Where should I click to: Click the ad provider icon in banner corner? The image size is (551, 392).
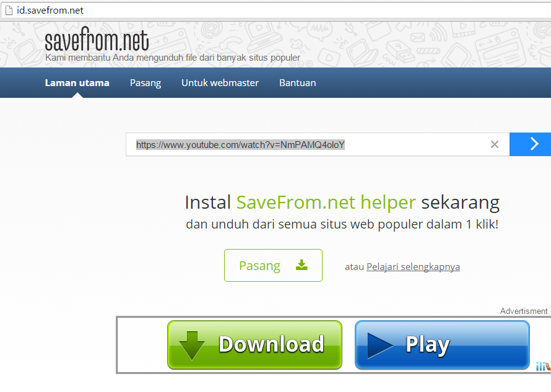544,366
